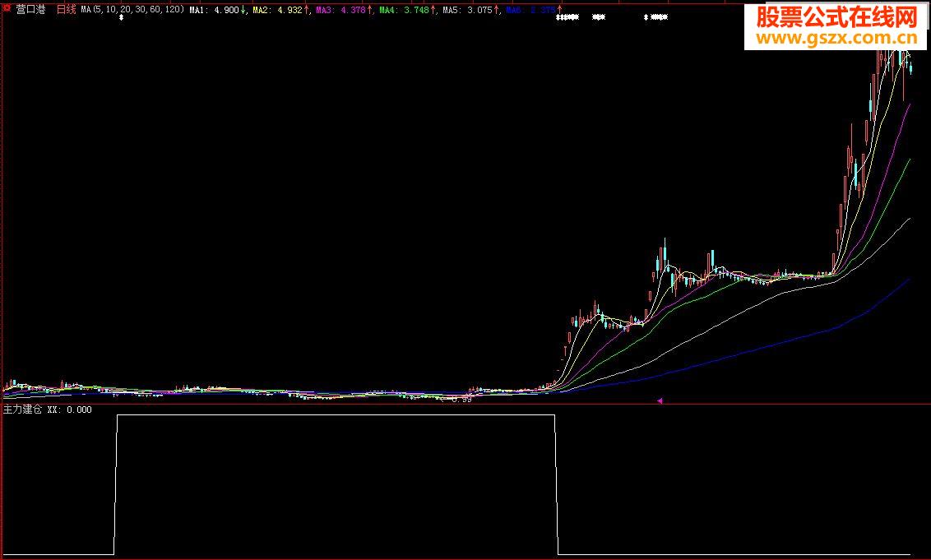Click the XX: 0.000 indicator value

69,410
